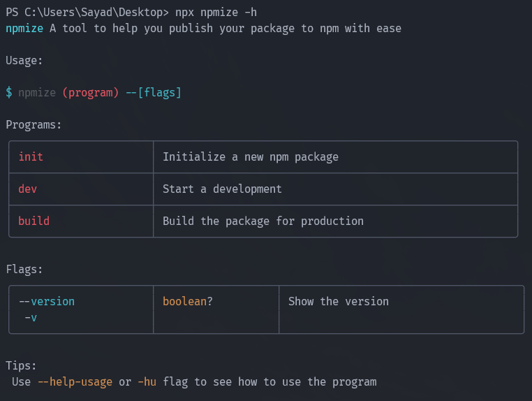Click the 'dev' program name
The image size is (532, 401).
point(27,189)
